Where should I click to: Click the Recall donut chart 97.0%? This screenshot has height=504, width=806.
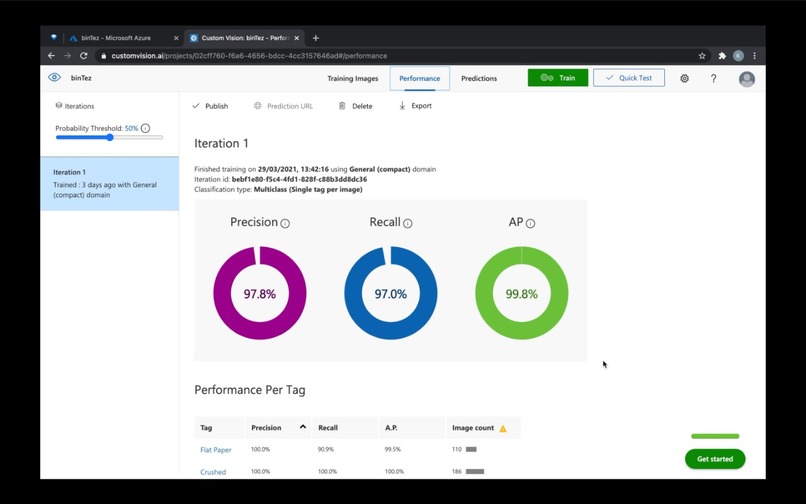[391, 293]
